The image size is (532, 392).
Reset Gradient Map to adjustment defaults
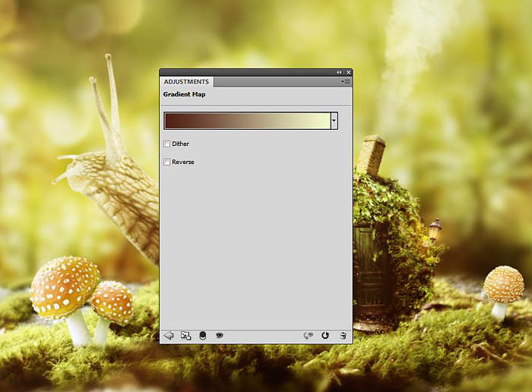point(325,335)
